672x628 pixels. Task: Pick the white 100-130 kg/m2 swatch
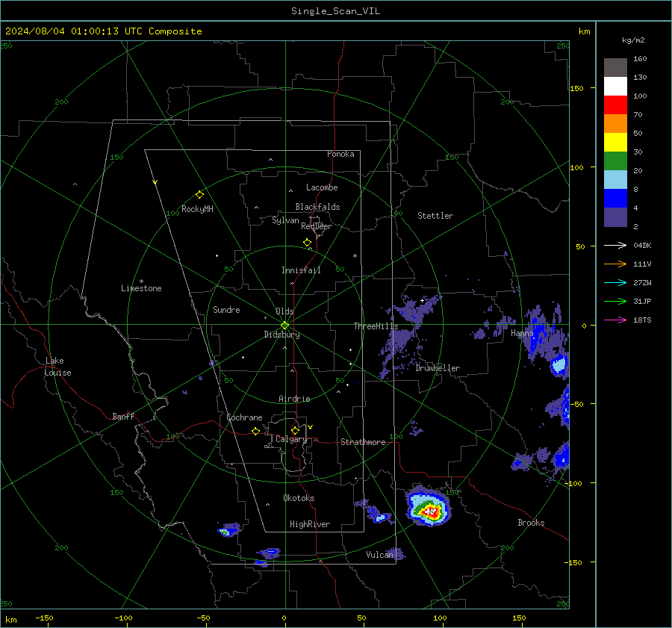coord(615,87)
